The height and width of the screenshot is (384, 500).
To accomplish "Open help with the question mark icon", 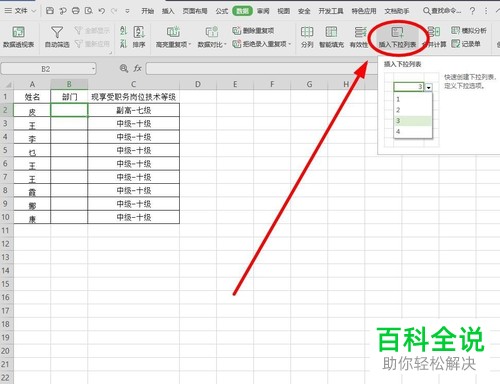I will pyautogui.click(x=472, y=11).
